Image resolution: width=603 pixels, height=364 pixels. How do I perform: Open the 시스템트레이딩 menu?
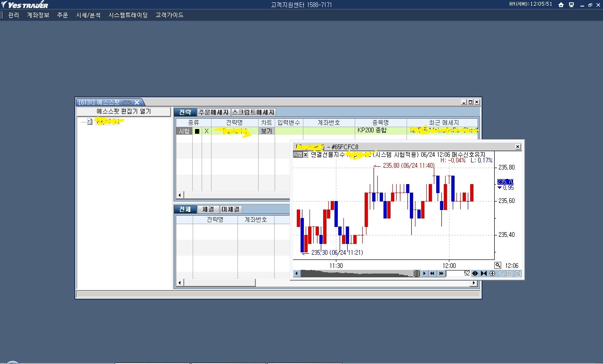coord(128,15)
